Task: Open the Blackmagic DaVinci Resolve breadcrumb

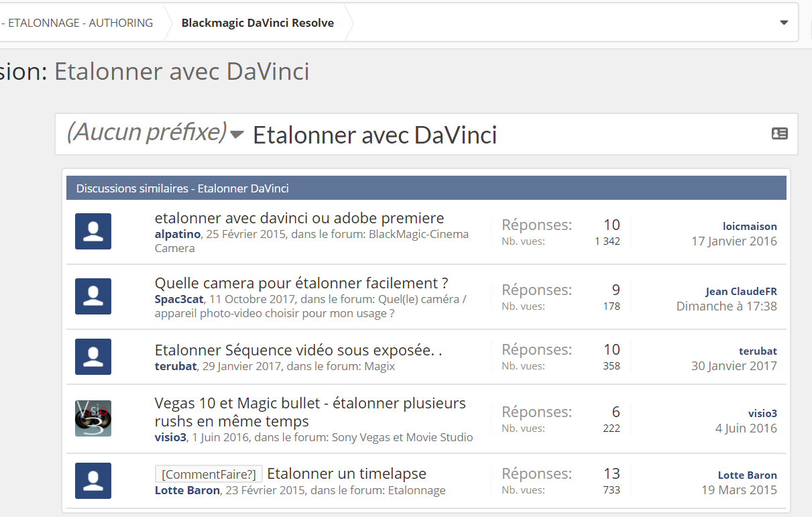Action: 257,23
